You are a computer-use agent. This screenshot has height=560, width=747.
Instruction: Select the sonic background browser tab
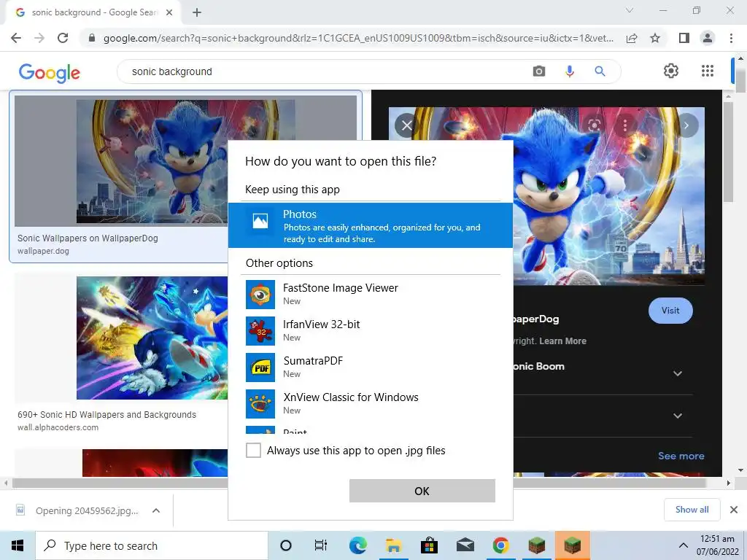click(94, 12)
